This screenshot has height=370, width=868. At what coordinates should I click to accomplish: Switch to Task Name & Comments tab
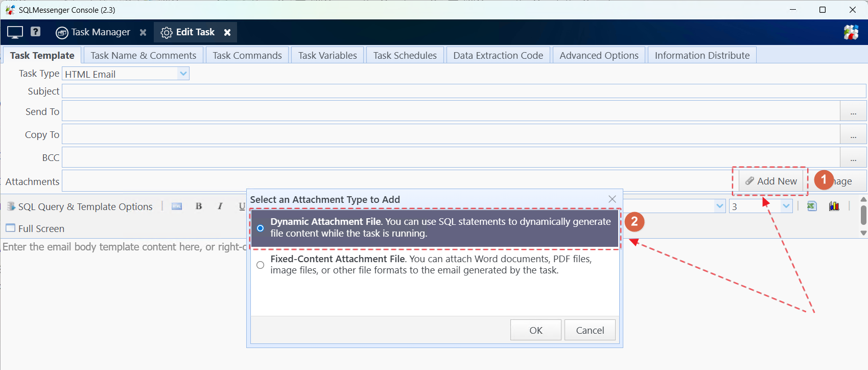(144, 55)
